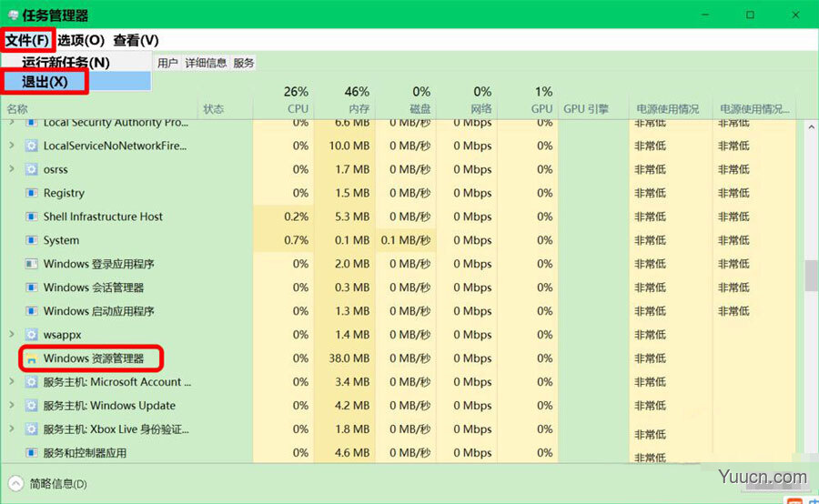Click the 0.2% CPU value
Image resolution: width=819 pixels, height=504 pixels.
coord(296,217)
